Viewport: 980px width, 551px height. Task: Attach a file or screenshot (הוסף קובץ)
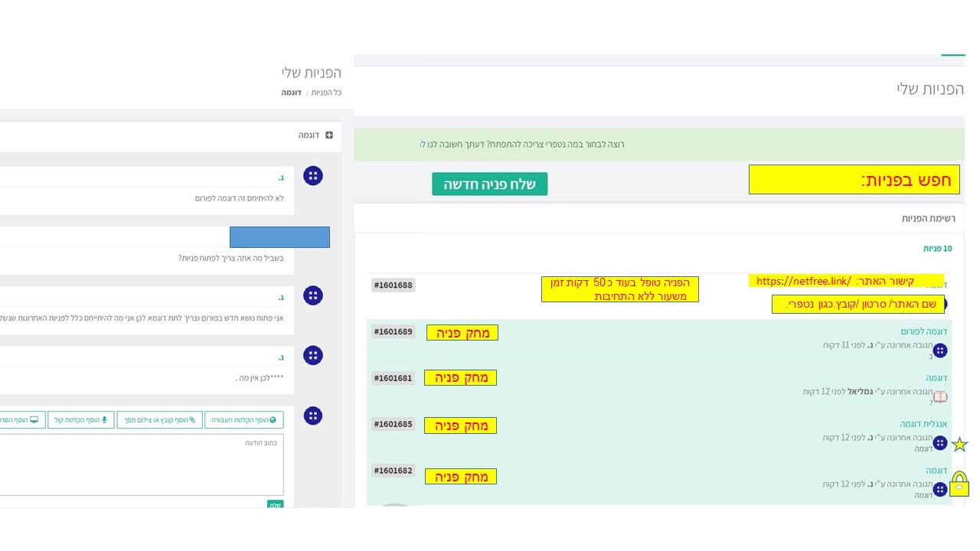159,420
